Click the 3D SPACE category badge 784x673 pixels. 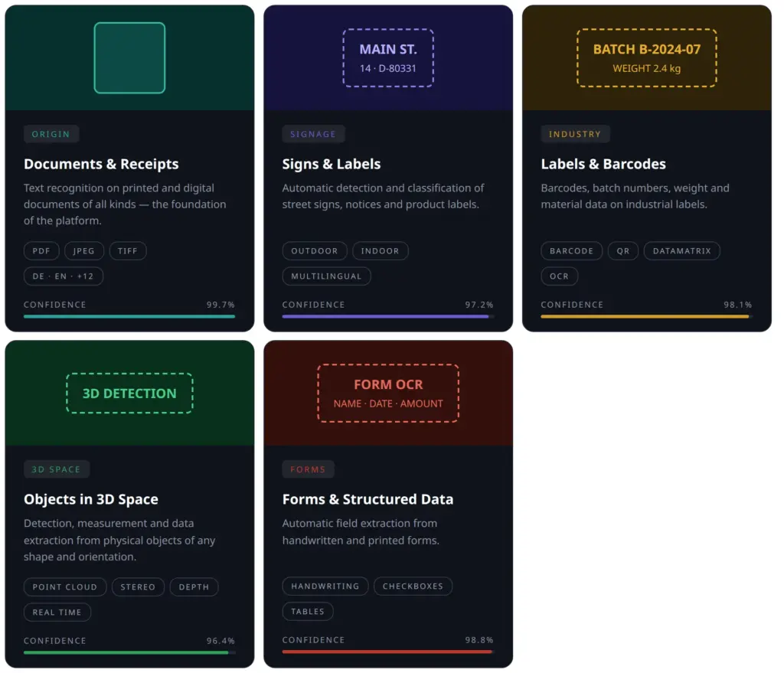coord(56,469)
